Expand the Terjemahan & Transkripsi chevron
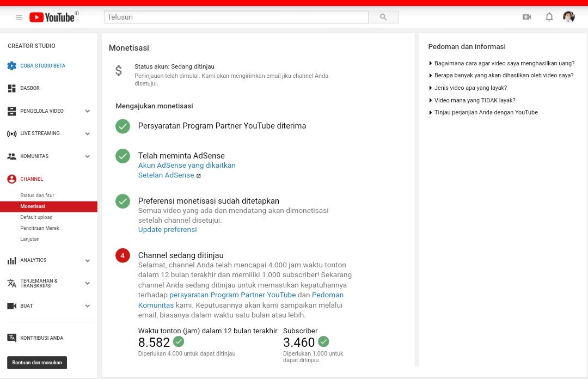Screen dimensions: 588x379 click(87, 283)
